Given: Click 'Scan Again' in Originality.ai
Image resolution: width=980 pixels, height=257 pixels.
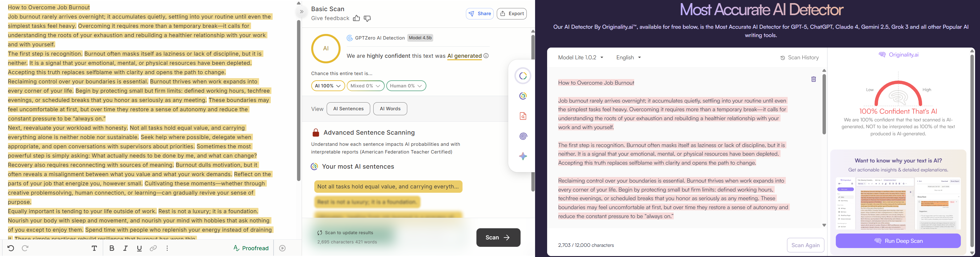Looking at the screenshot, I should point(805,245).
